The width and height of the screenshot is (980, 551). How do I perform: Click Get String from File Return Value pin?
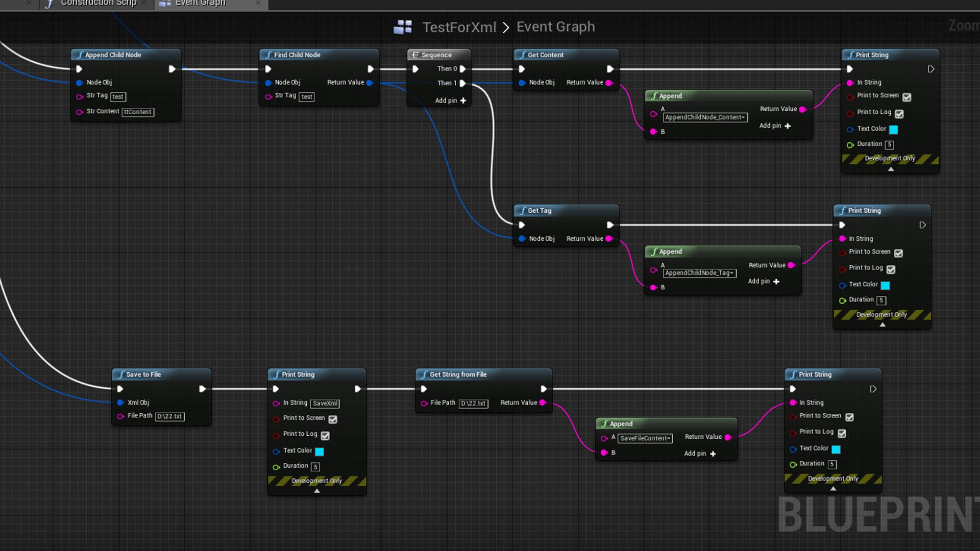[x=543, y=403]
